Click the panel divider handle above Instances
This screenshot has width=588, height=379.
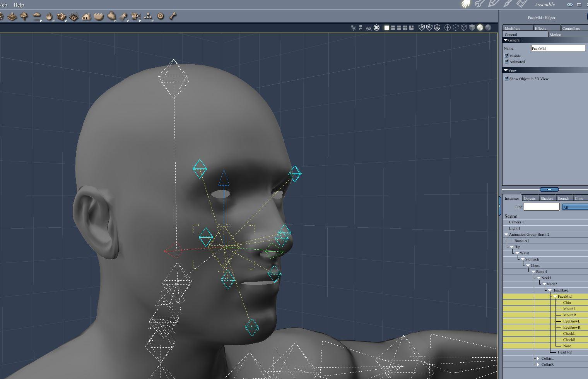click(x=549, y=189)
